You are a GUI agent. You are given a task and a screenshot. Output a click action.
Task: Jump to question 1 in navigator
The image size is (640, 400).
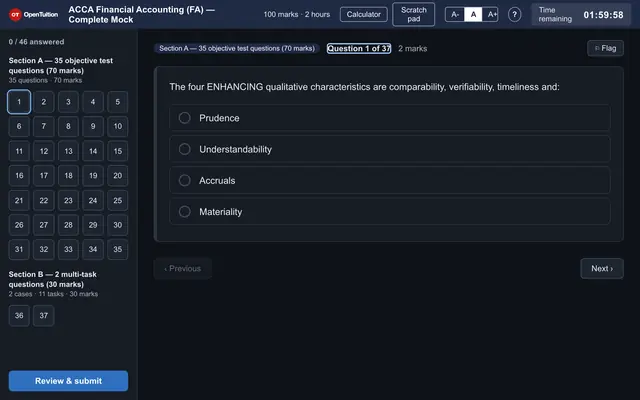tap(19, 102)
